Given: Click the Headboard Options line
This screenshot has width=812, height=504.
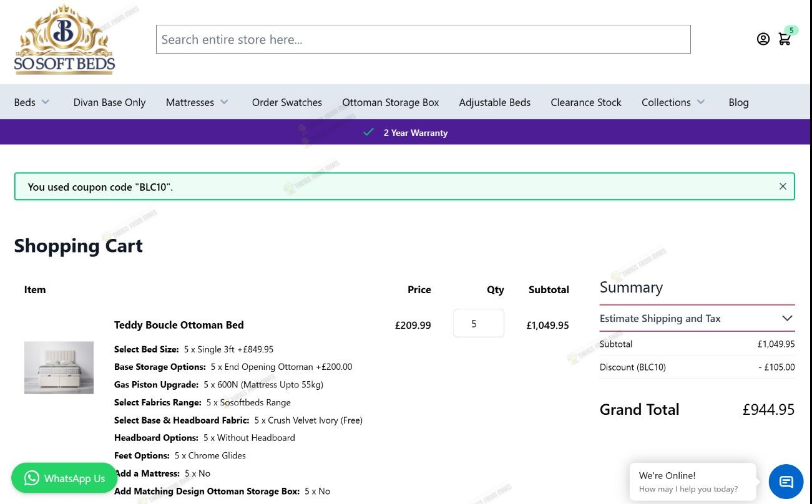Looking at the screenshot, I should point(205,438).
